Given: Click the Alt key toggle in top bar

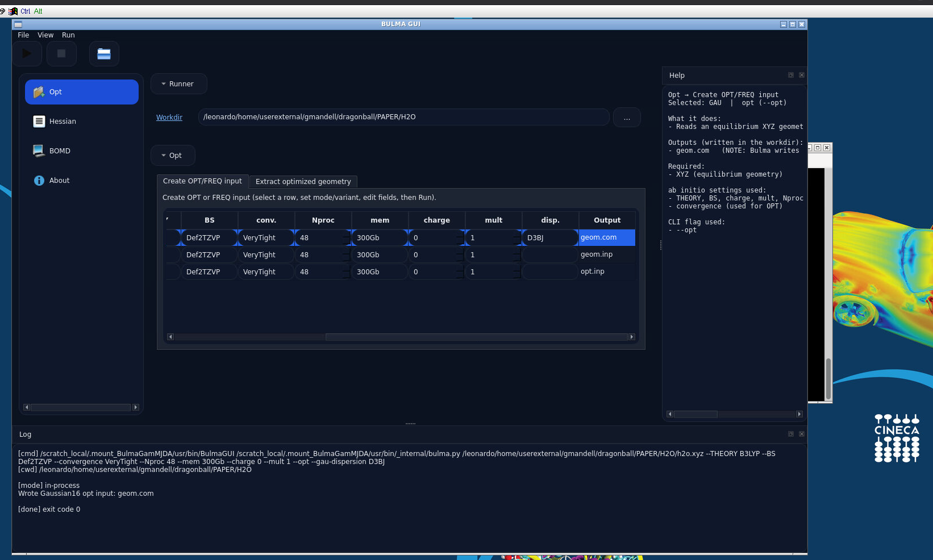Looking at the screenshot, I should coord(38,11).
